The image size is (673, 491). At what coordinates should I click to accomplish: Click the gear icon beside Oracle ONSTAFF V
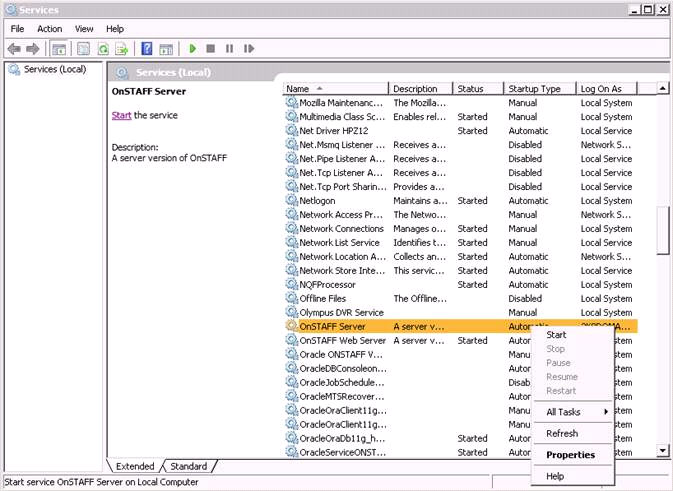pos(292,354)
